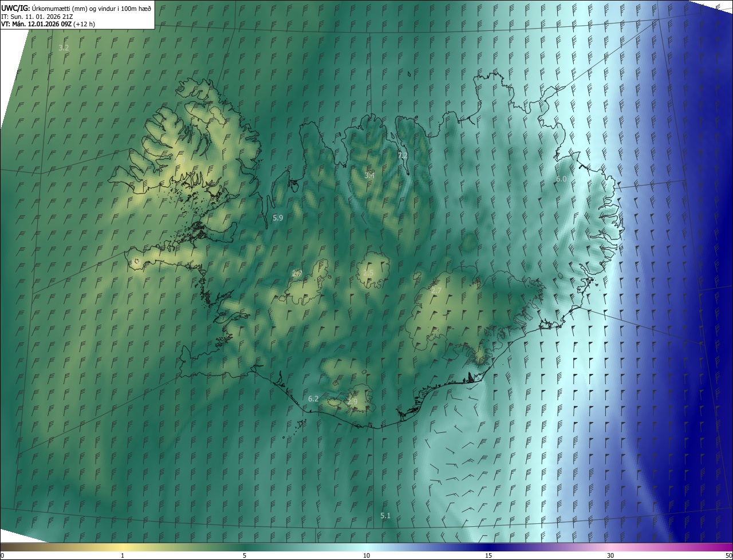
Task: Click the 5.9 value label on the map
Action: [x=278, y=218]
